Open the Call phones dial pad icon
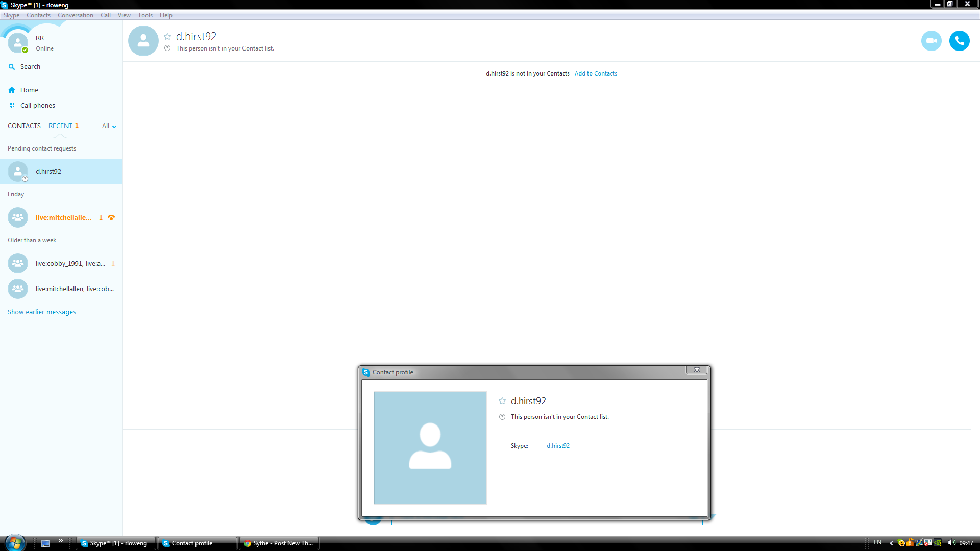Image resolution: width=980 pixels, height=551 pixels. coord(12,106)
